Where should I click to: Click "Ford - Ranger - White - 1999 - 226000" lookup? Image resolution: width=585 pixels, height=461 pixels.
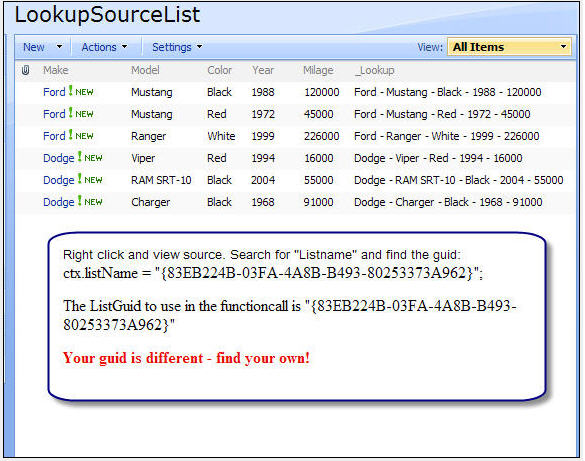447,137
